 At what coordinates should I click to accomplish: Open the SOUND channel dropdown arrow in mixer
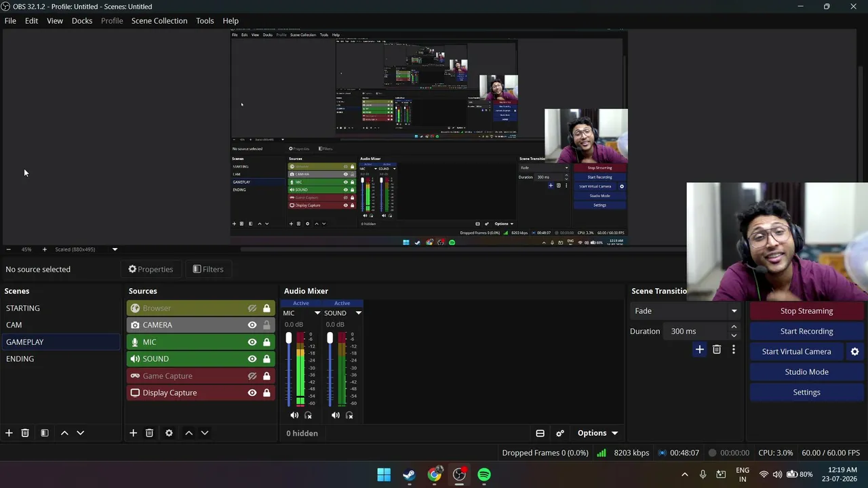358,313
